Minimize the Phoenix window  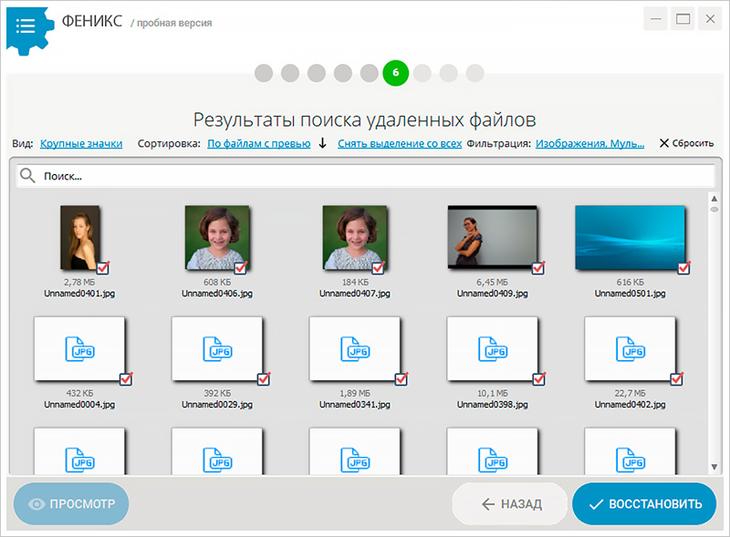click(656, 19)
